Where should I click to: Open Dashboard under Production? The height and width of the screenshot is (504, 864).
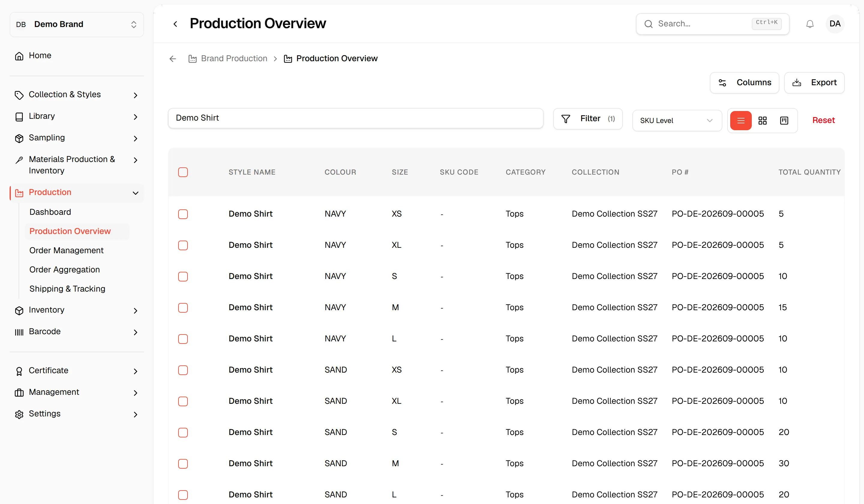coord(50,212)
